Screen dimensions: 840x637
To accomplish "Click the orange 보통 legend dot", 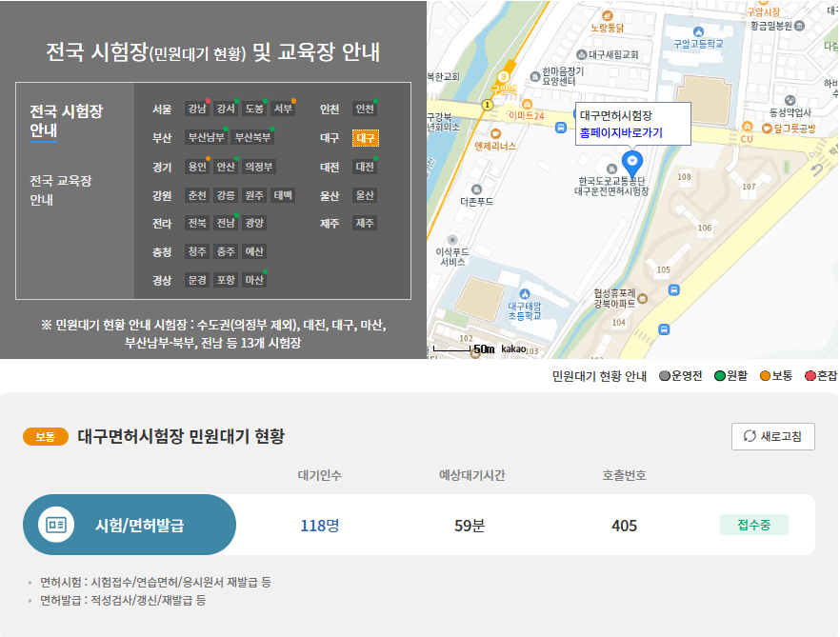I will [766, 375].
